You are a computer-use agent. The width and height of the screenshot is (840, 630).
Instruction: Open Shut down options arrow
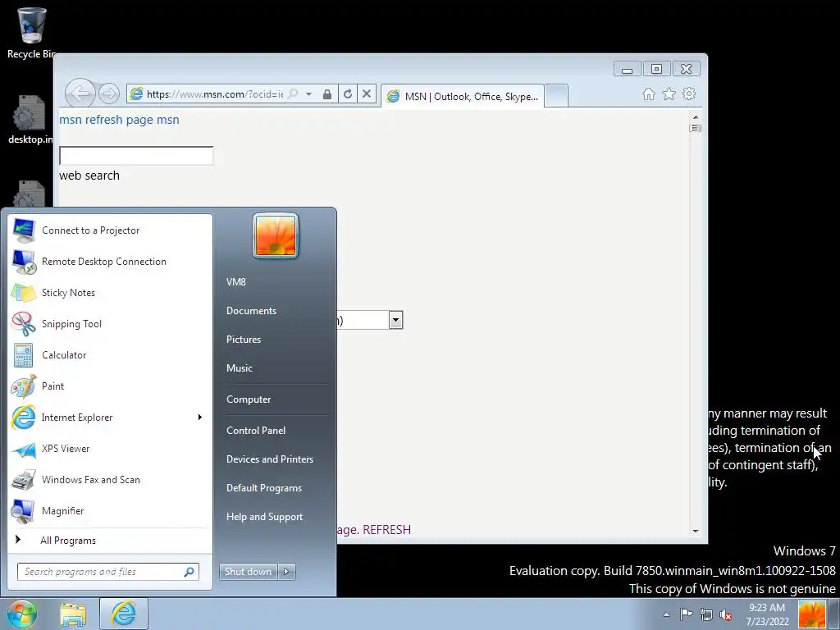click(x=286, y=572)
